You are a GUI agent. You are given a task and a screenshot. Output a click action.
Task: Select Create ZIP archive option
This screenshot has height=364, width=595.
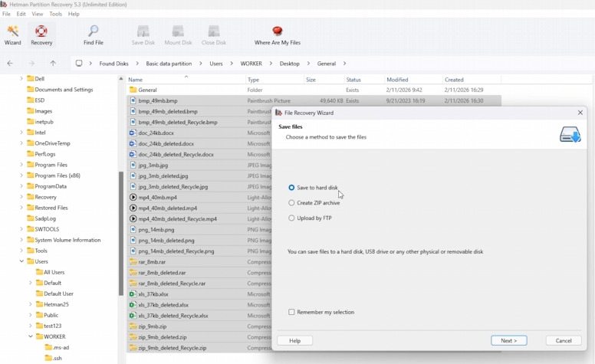click(x=291, y=203)
